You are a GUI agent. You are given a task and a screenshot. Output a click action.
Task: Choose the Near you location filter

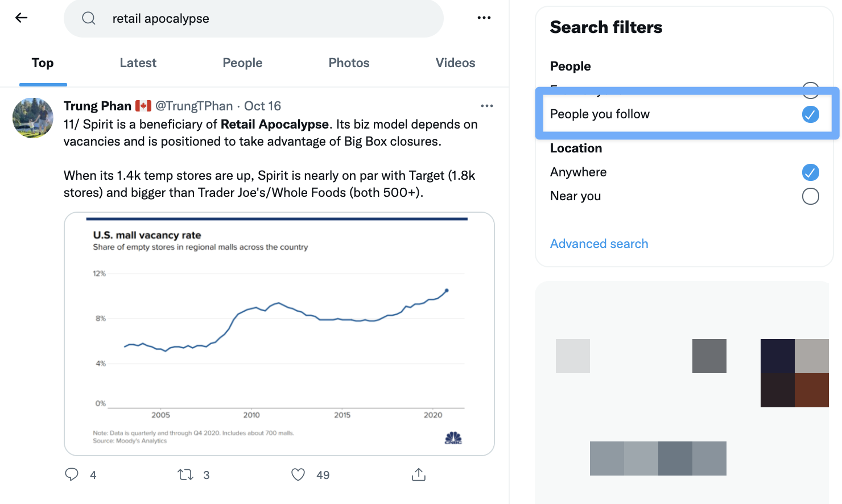click(x=810, y=196)
